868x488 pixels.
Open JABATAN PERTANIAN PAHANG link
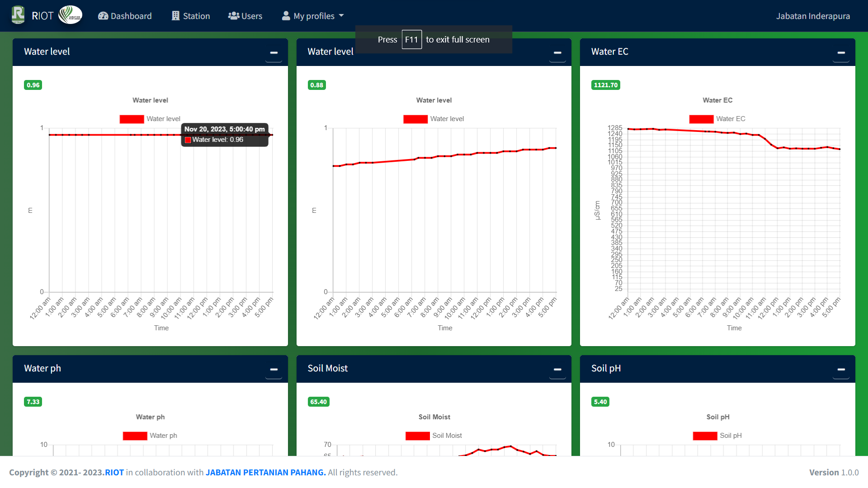tap(265, 472)
